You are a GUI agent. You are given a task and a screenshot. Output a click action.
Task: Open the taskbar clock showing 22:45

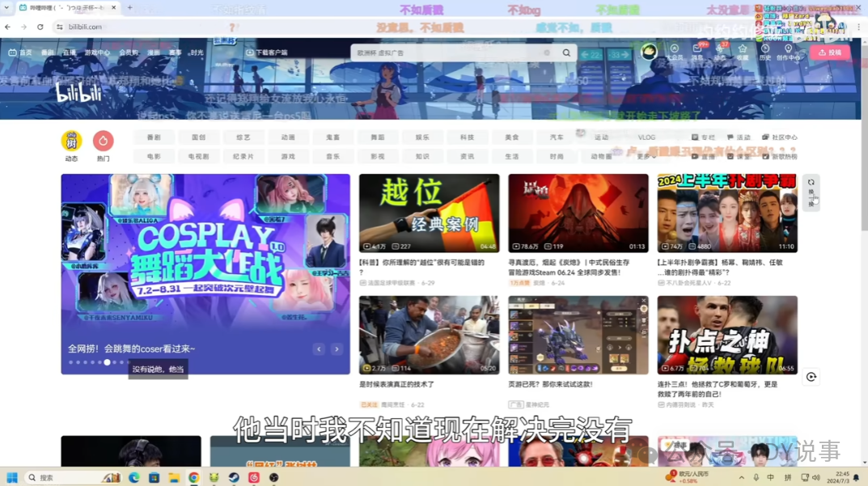[x=838, y=477]
